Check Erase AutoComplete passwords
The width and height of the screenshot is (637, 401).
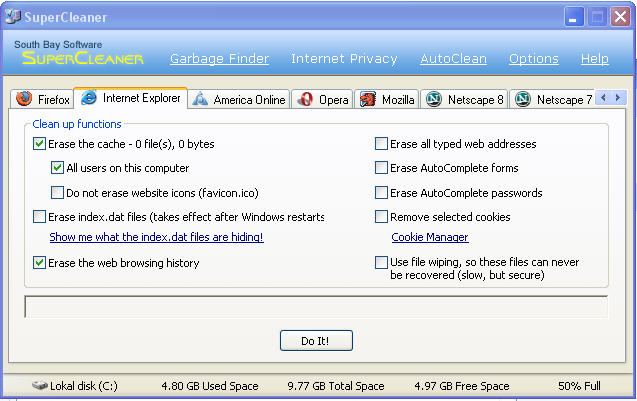click(381, 193)
